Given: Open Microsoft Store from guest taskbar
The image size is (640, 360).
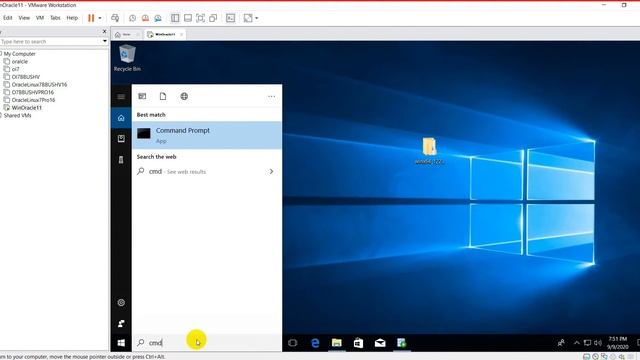Looking at the screenshot, I should tap(358, 343).
